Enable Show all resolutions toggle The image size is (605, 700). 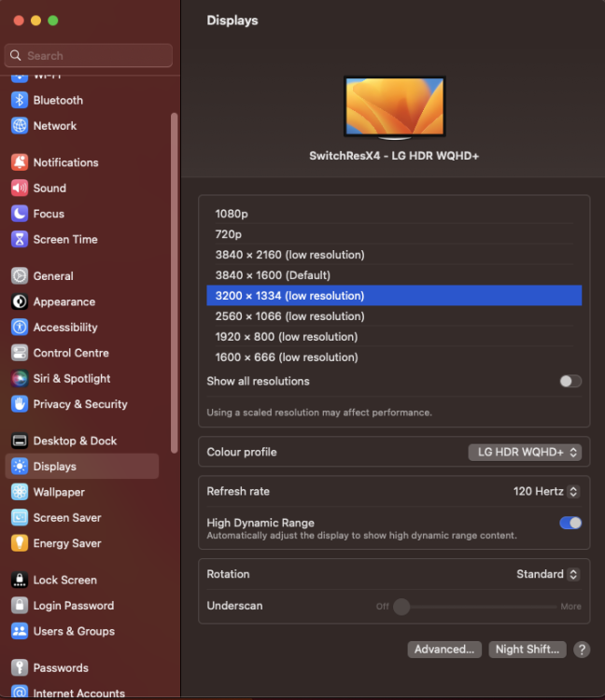(570, 381)
